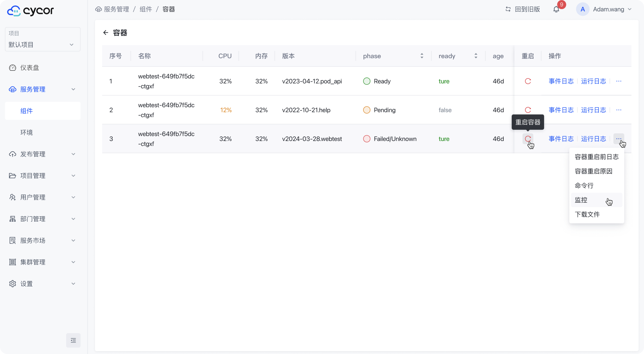Open the 默认项目 project dropdown
Viewport: 644px width, 354px height.
[43, 40]
